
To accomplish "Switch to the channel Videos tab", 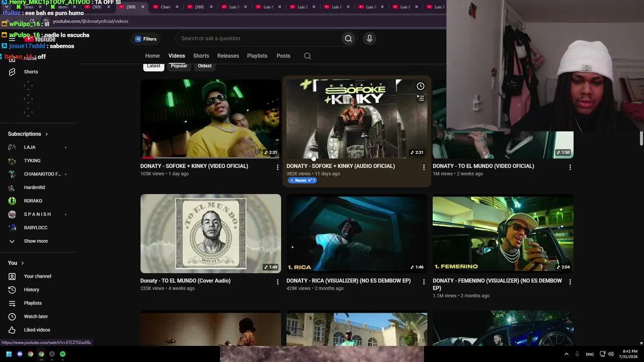I will pos(177,56).
